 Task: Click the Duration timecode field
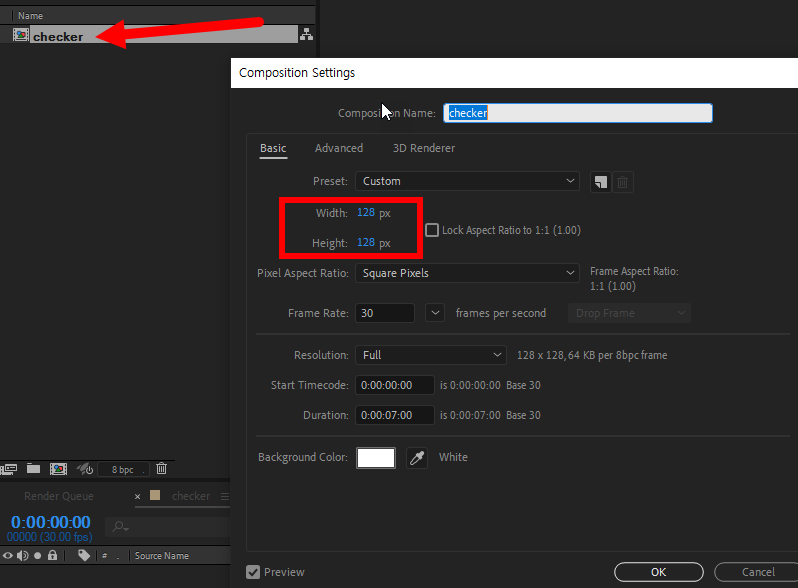click(396, 415)
